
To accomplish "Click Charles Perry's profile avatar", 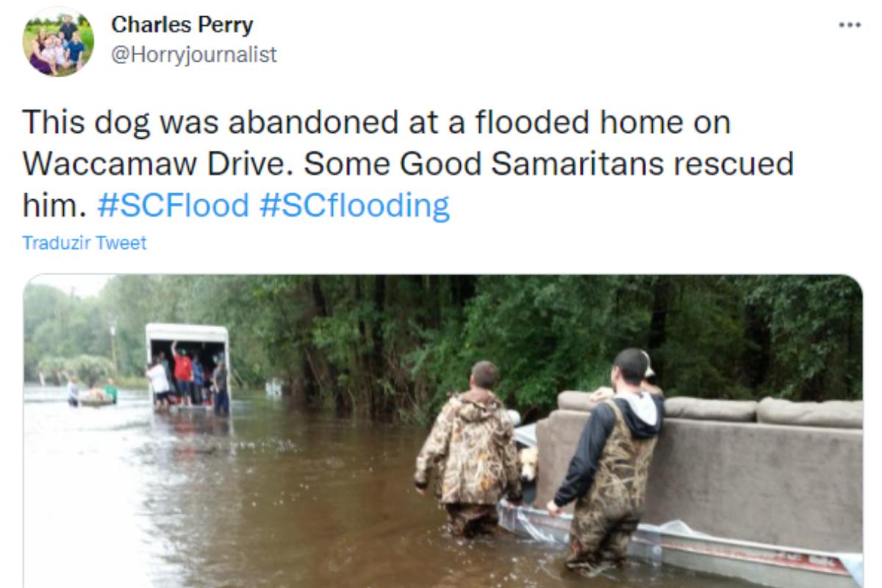I will pos(58,41).
